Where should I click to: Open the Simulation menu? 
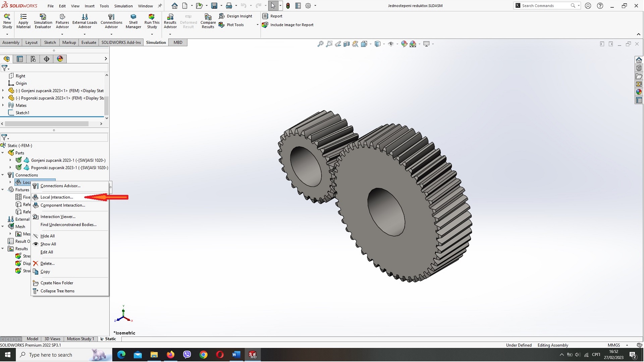pos(123,6)
